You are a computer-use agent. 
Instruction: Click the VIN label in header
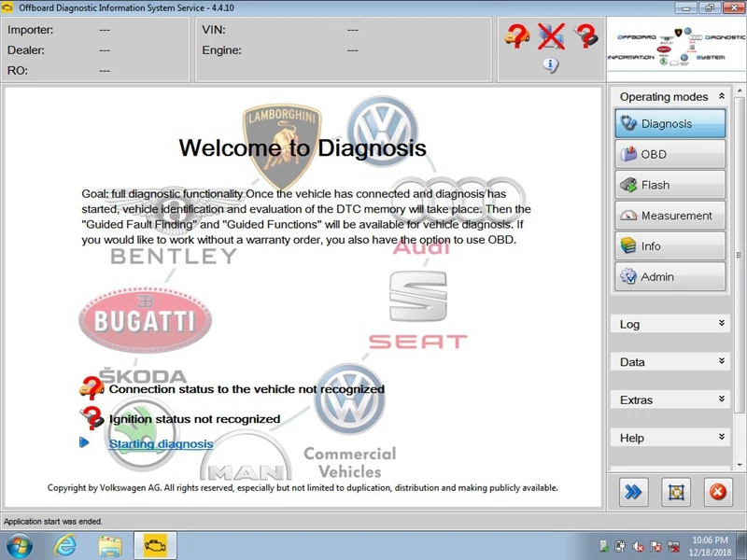(x=214, y=30)
